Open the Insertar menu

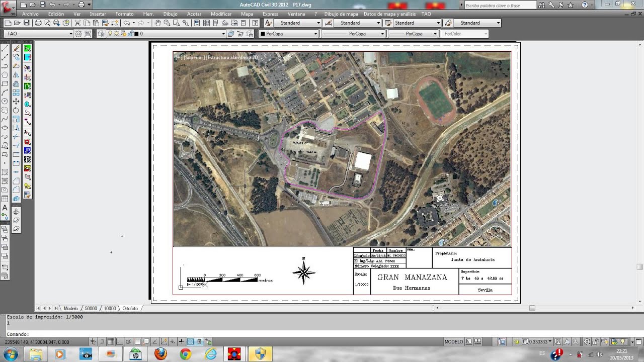pos(98,14)
